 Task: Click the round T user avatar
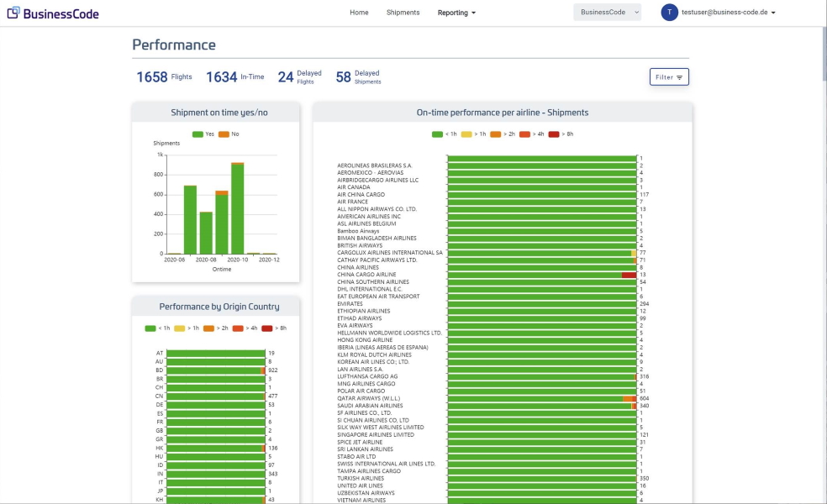tap(669, 12)
